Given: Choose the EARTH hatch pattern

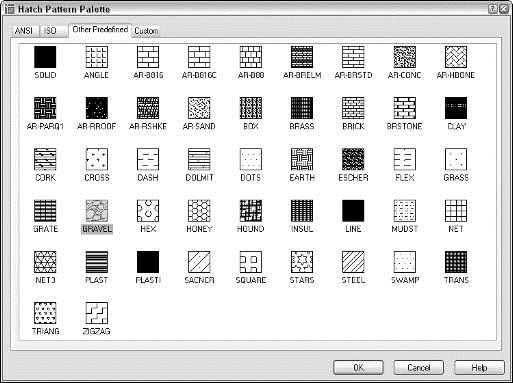Looking at the screenshot, I should point(302,159).
